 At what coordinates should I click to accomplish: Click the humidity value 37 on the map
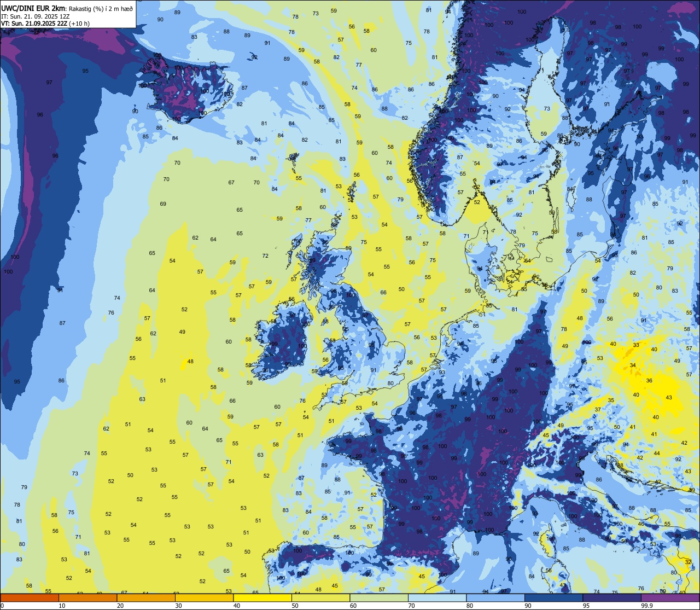[598, 410]
